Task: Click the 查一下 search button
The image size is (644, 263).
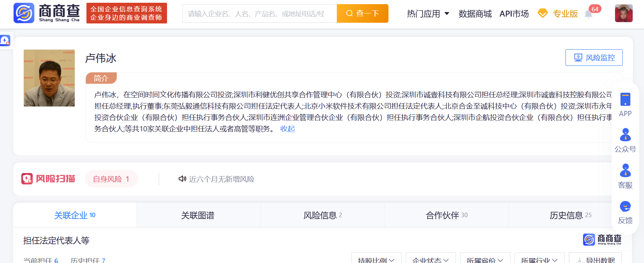Action: [363, 13]
